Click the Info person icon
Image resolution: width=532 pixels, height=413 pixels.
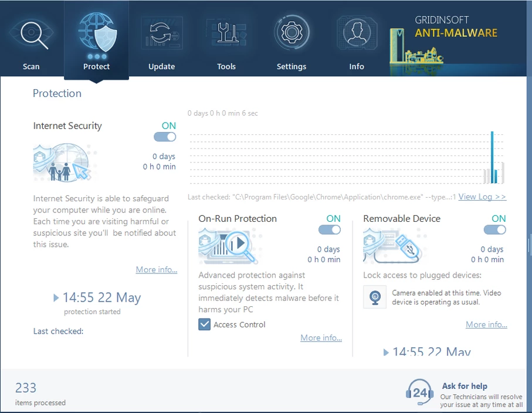pyautogui.click(x=356, y=34)
